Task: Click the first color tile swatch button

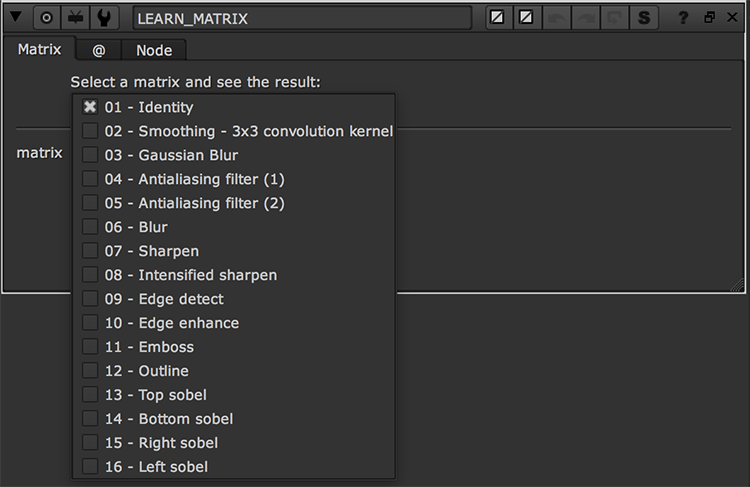Action: pyautogui.click(x=497, y=18)
